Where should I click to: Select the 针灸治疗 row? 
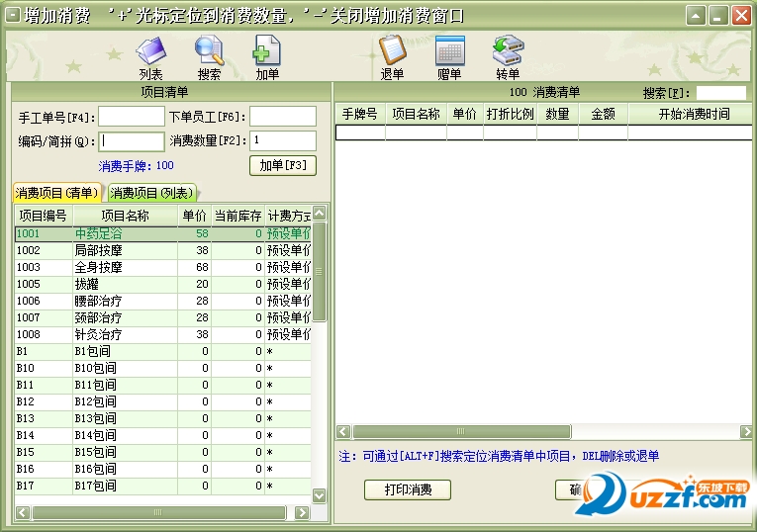coord(163,334)
